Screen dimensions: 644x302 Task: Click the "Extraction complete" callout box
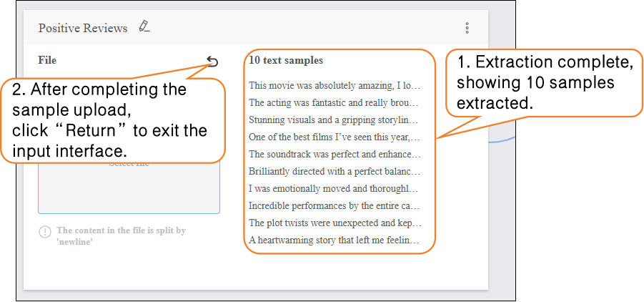pos(541,82)
